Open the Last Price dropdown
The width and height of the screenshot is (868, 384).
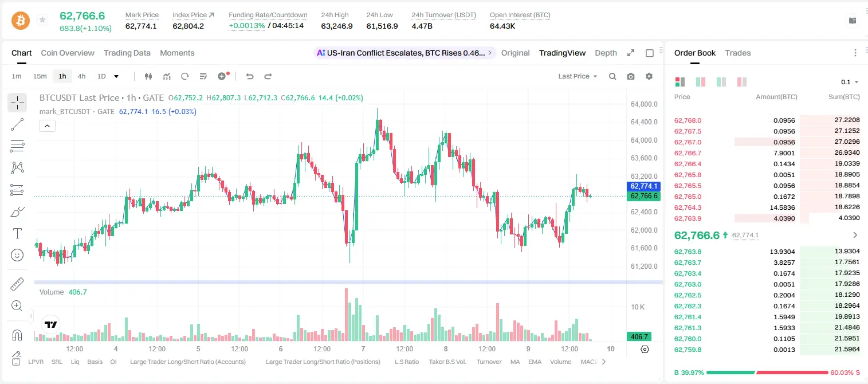[578, 76]
